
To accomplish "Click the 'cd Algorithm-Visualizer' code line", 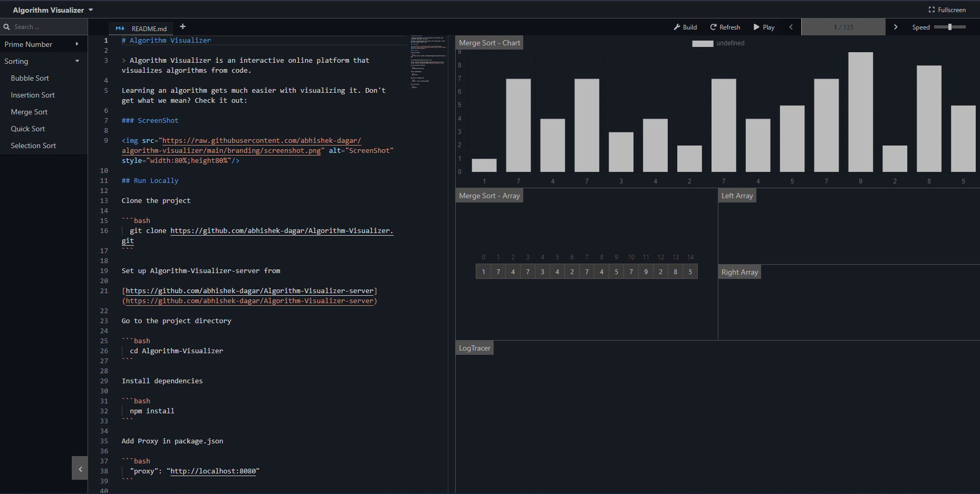I will 176,351.
